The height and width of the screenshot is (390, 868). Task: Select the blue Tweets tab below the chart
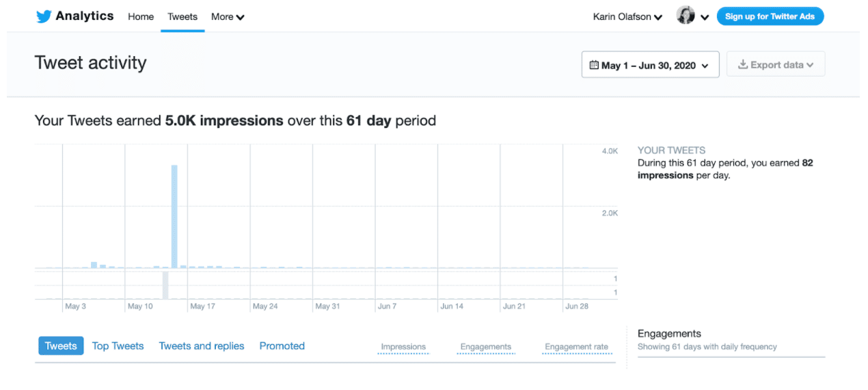point(61,346)
